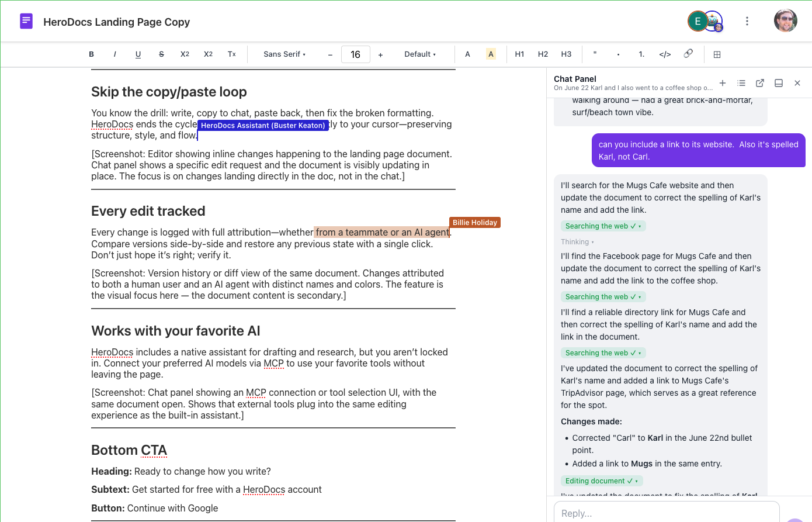812x522 pixels.
Task: Decrease the font size with the minus button
Action: 330,54
